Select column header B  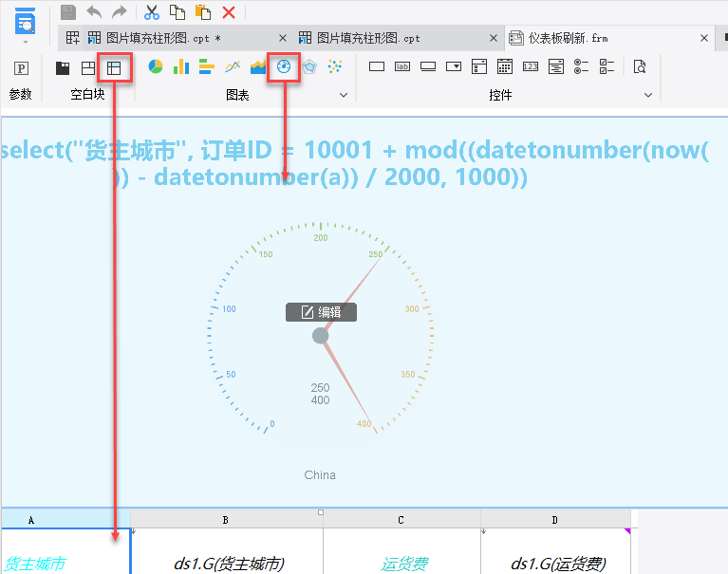pyautogui.click(x=227, y=520)
